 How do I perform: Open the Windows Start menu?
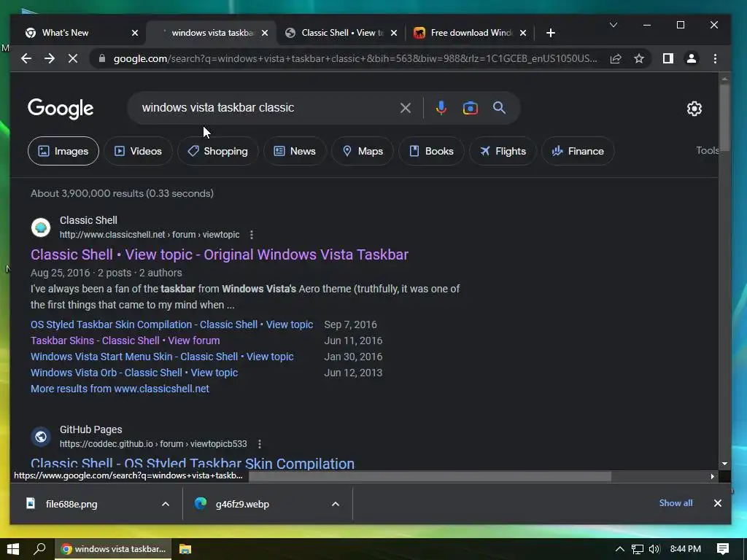(x=13, y=549)
